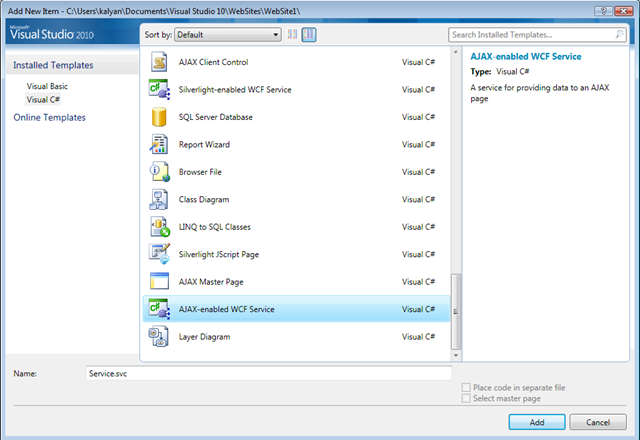Click the Cancel button

(x=598, y=422)
